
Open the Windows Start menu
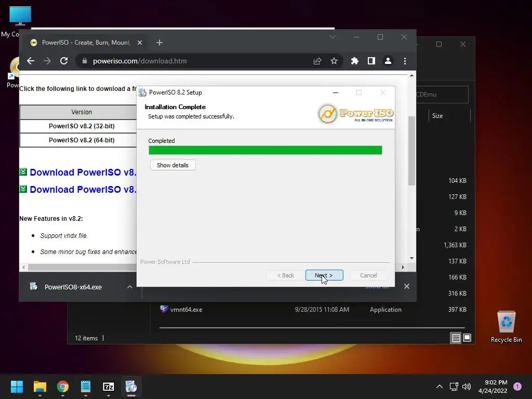pyautogui.click(x=17, y=387)
